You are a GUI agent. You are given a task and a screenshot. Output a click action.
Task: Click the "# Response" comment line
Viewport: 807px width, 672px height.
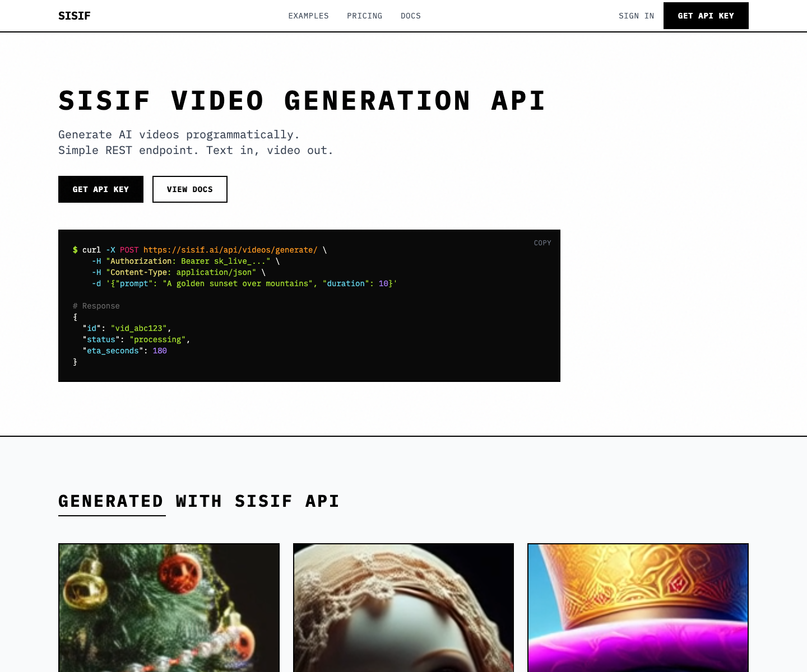tap(96, 306)
